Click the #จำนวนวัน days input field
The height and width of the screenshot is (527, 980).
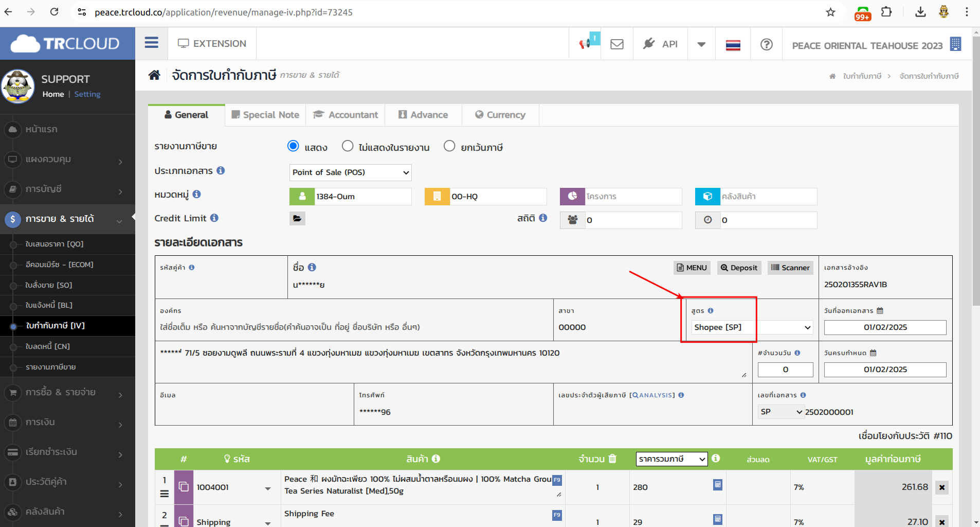(x=785, y=370)
